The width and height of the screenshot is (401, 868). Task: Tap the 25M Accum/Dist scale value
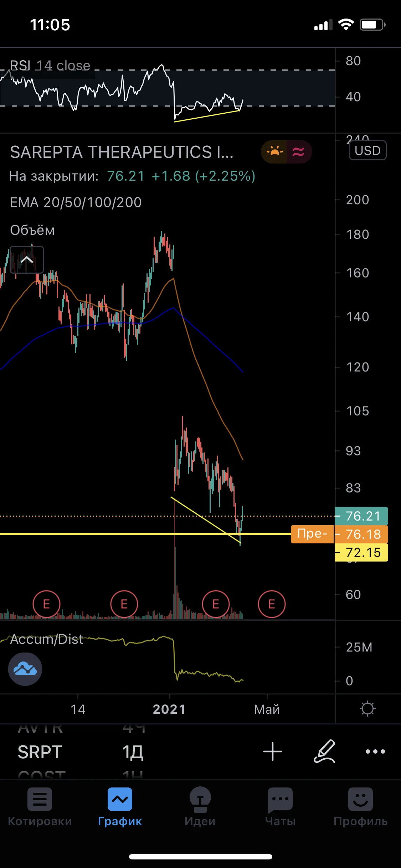pos(359,647)
